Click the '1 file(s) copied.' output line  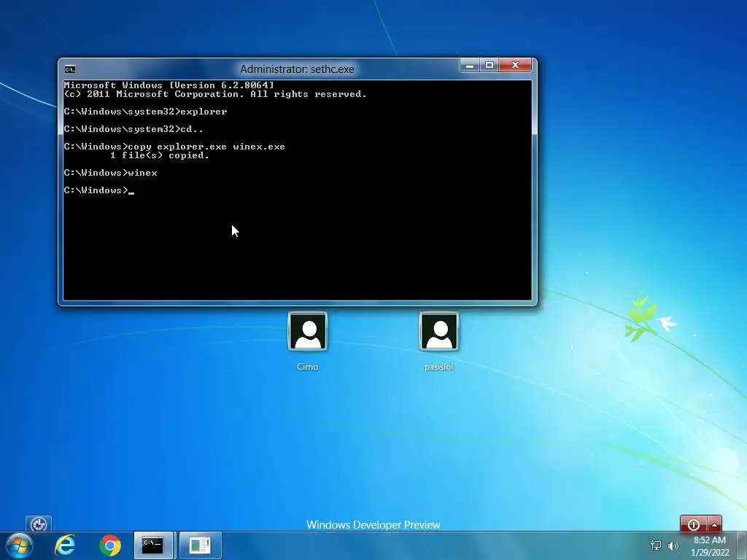[x=160, y=155]
